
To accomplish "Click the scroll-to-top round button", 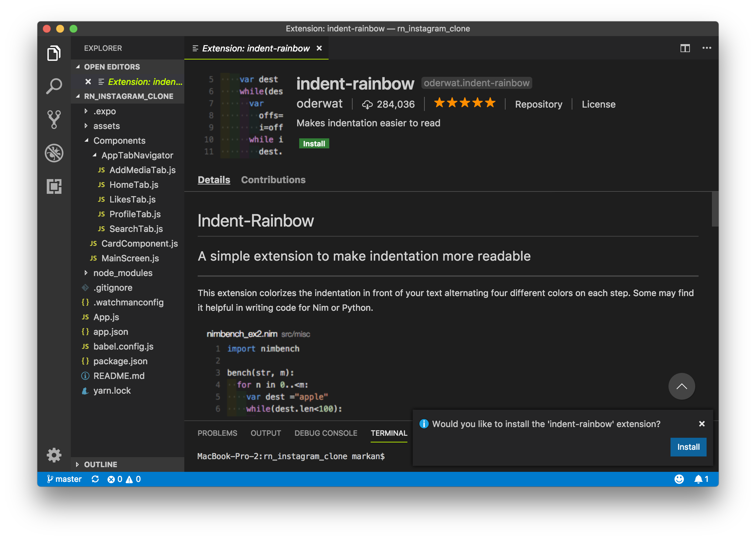I will 681,386.
